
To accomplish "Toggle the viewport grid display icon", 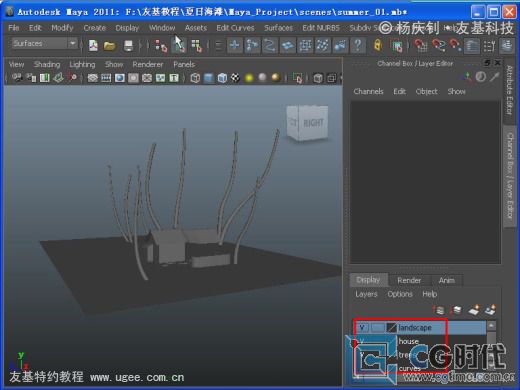I will point(92,78).
